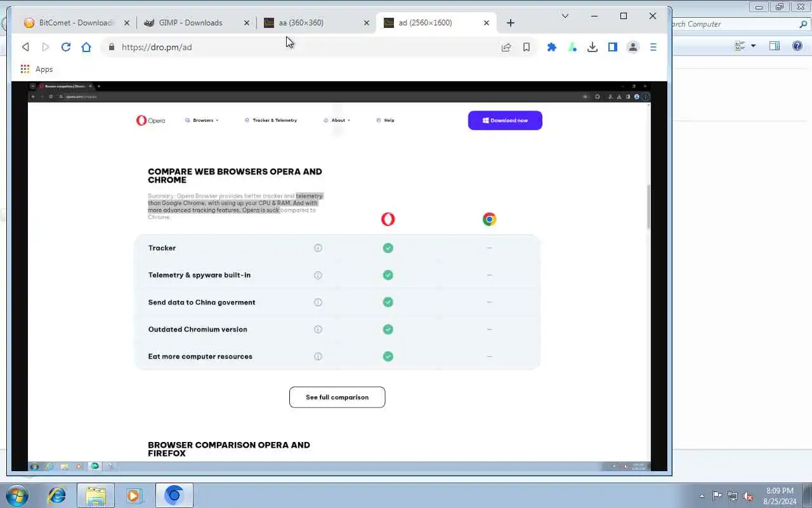Viewport: 812px width, 508px height.
Task: Click the 'Outdated Chromium version' row label
Action: [x=197, y=330]
